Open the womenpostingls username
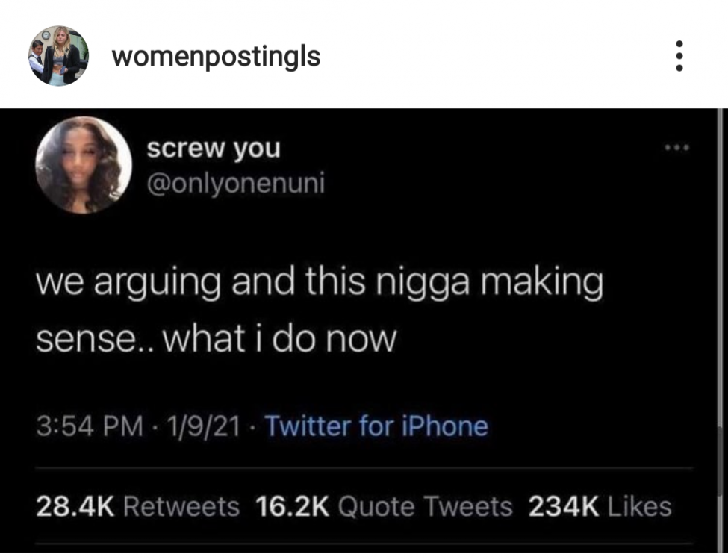 point(216,57)
